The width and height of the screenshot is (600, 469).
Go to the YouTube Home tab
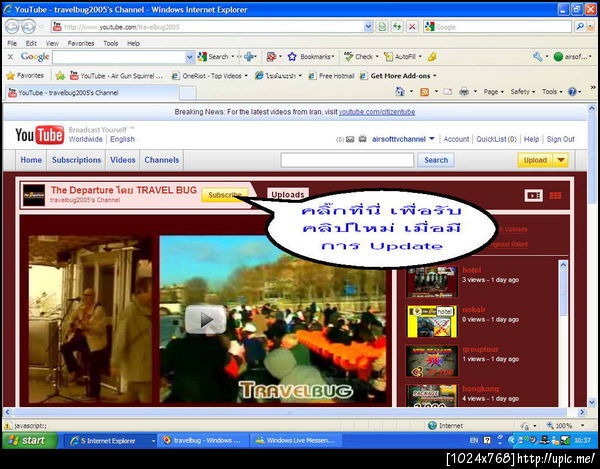[x=31, y=160]
